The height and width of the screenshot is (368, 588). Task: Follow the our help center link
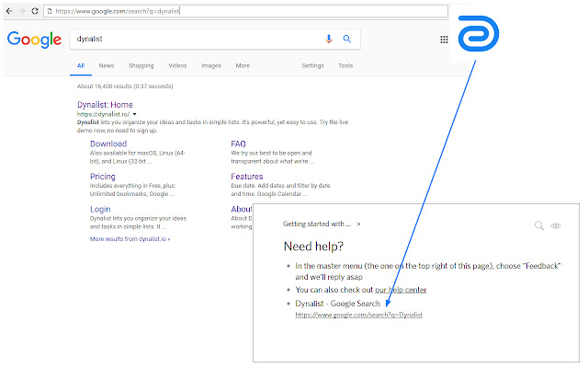401,290
